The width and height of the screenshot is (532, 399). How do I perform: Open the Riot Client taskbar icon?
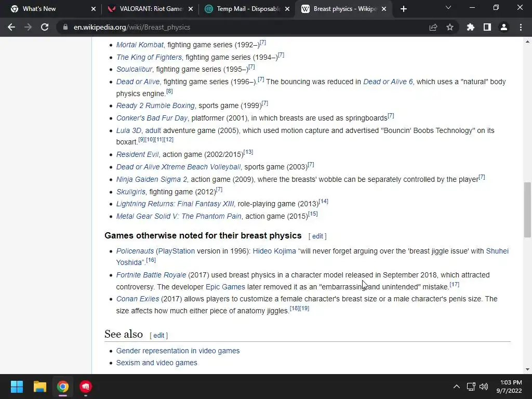point(86,387)
